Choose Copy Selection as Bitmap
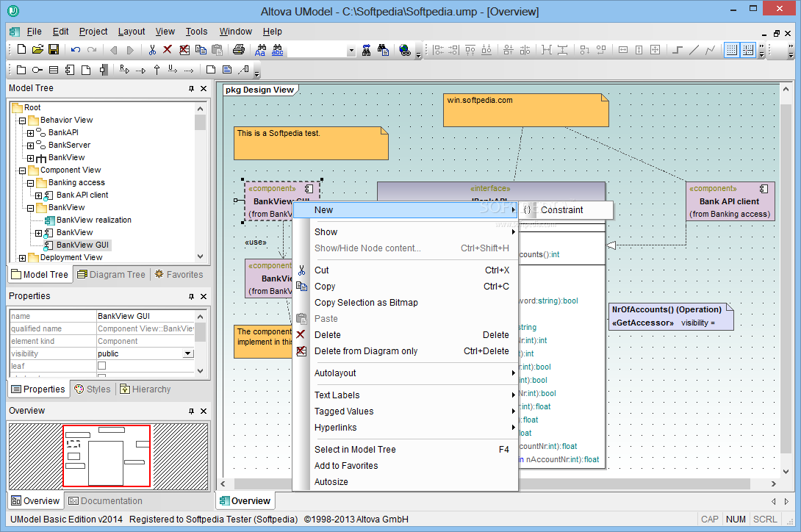Image resolution: width=801 pixels, height=532 pixels. (x=405, y=303)
